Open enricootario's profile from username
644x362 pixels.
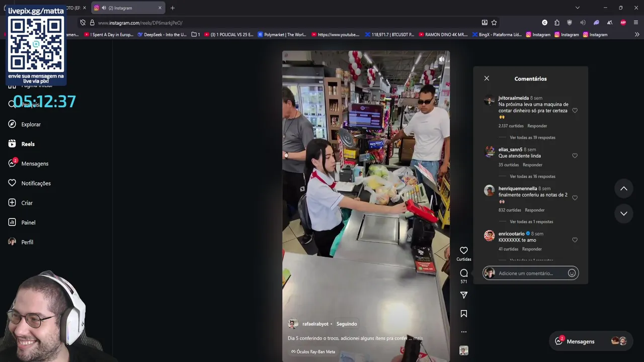pyautogui.click(x=511, y=234)
